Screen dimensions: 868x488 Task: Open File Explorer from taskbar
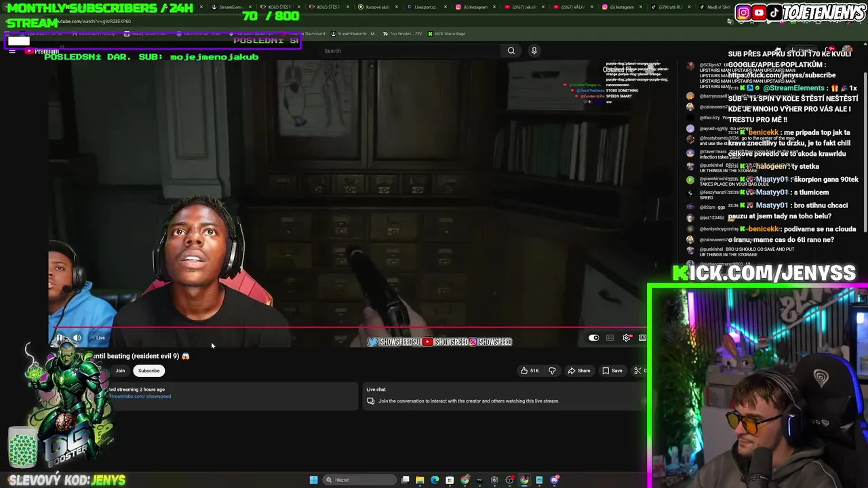(x=420, y=480)
